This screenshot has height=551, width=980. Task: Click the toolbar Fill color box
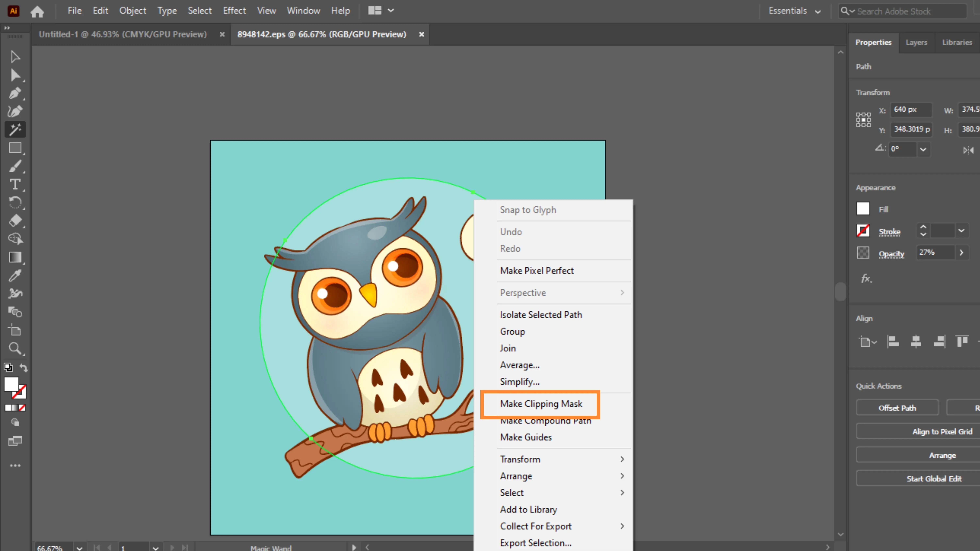11,384
